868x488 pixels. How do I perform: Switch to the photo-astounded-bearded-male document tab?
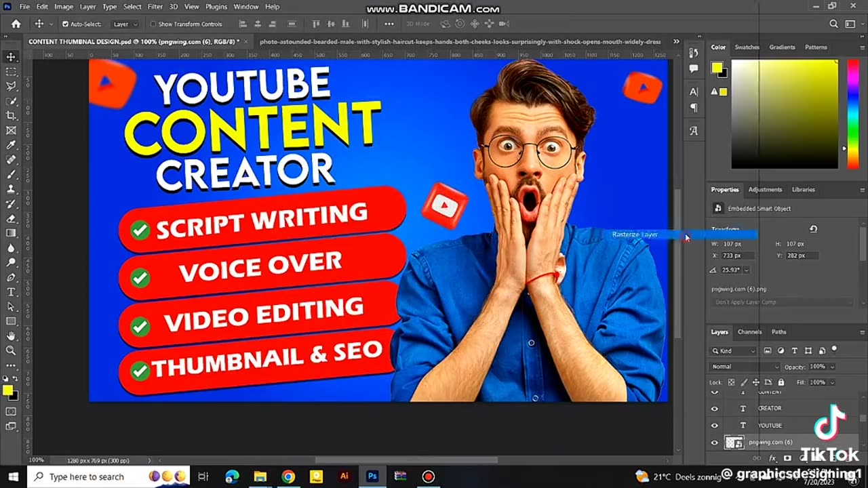click(460, 41)
